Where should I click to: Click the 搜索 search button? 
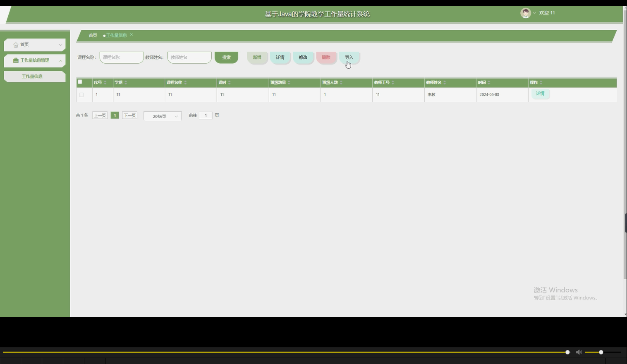[x=226, y=57]
